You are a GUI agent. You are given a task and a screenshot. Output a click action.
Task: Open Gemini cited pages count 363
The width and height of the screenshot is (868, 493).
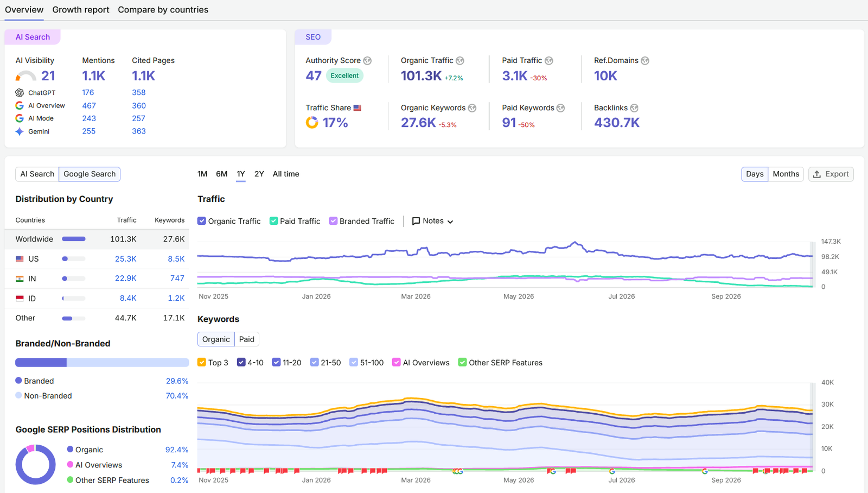coord(139,131)
